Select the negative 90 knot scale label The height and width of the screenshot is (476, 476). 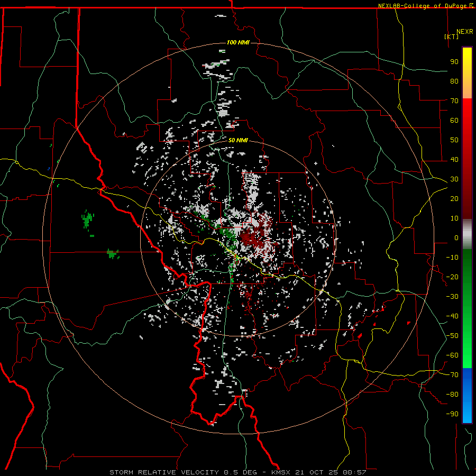(452, 414)
